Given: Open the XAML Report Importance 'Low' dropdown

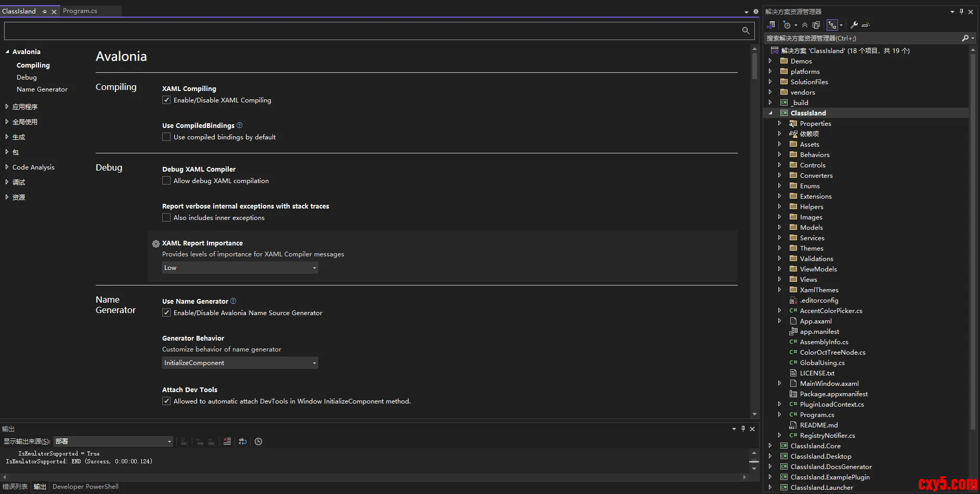Looking at the screenshot, I should tap(240, 268).
